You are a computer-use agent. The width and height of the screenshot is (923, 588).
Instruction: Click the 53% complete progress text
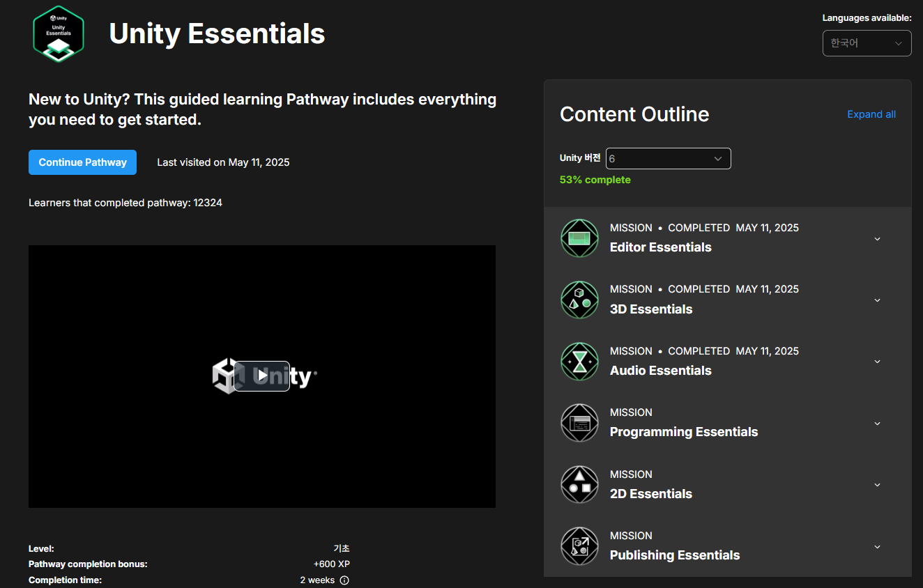[x=595, y=180]
